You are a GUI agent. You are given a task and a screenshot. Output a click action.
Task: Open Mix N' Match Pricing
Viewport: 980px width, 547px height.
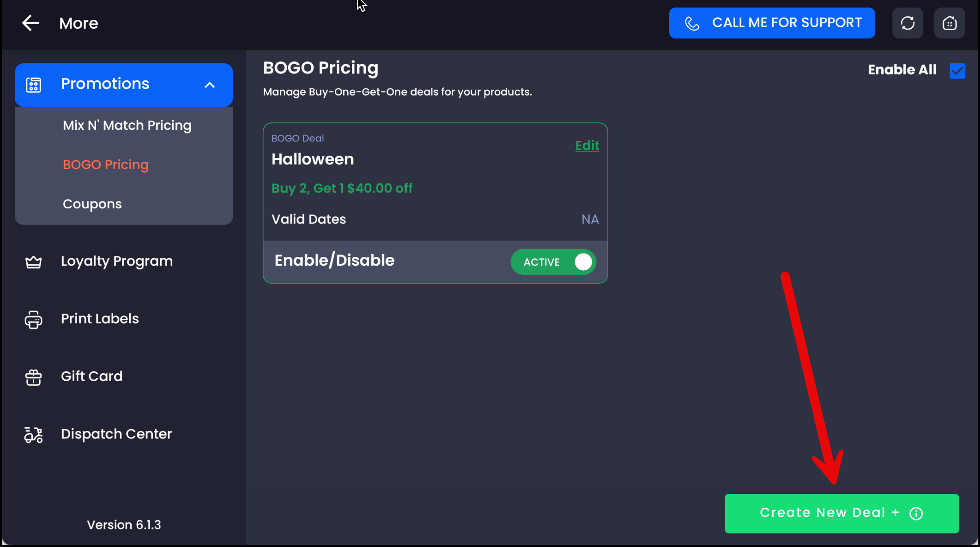click(127, 125)
